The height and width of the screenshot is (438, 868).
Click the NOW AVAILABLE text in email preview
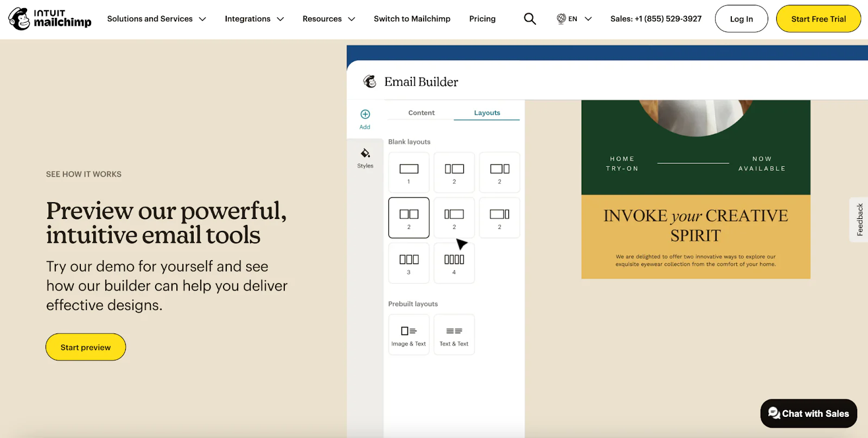point(762,164)
